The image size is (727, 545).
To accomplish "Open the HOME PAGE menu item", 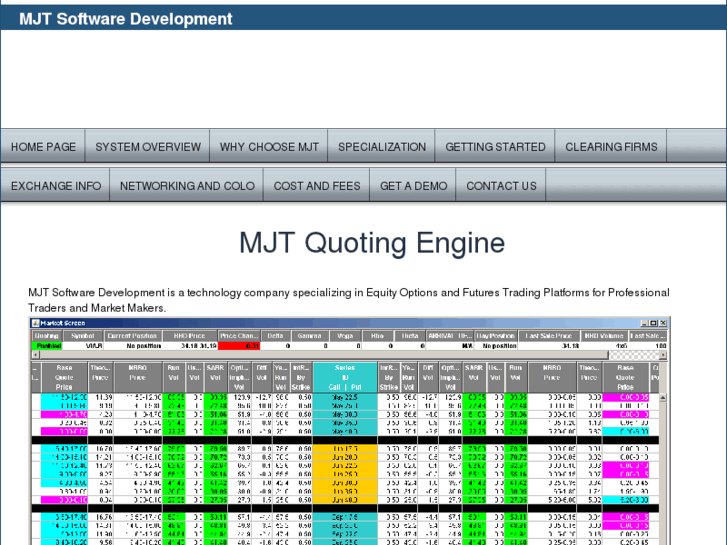I will point(43,146).
